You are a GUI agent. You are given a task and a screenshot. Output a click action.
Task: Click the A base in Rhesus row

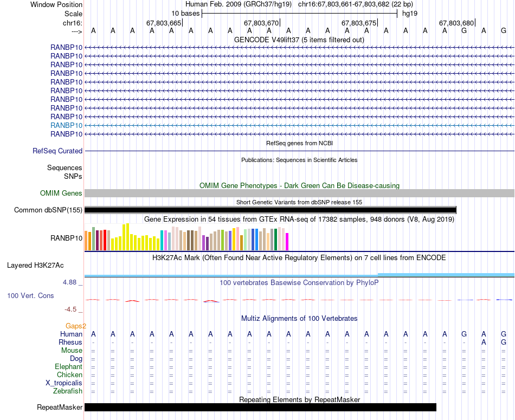(x=484, y=342)
